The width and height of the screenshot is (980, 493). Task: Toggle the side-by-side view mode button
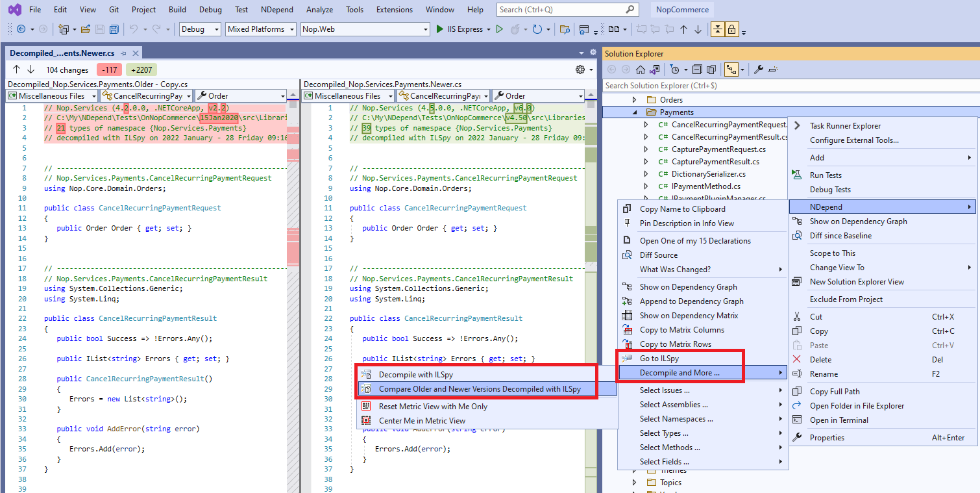pyautogui.click(x=614, y=29)
